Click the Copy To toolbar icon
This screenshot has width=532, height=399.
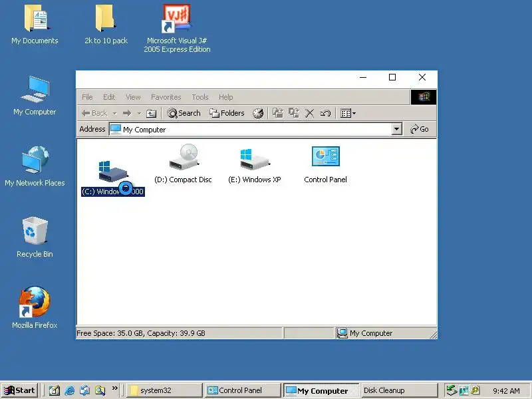293,113
